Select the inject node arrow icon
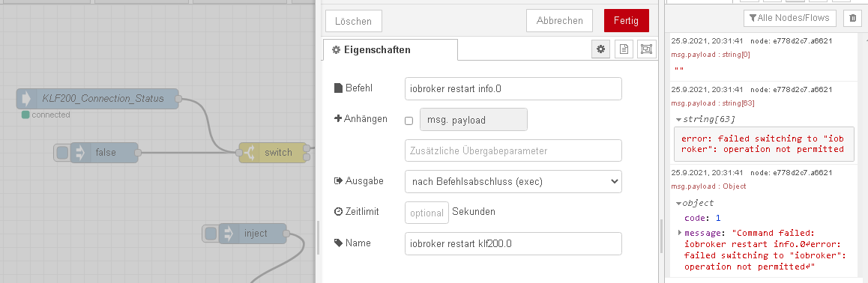868x283 pixels. coord(227,234)
